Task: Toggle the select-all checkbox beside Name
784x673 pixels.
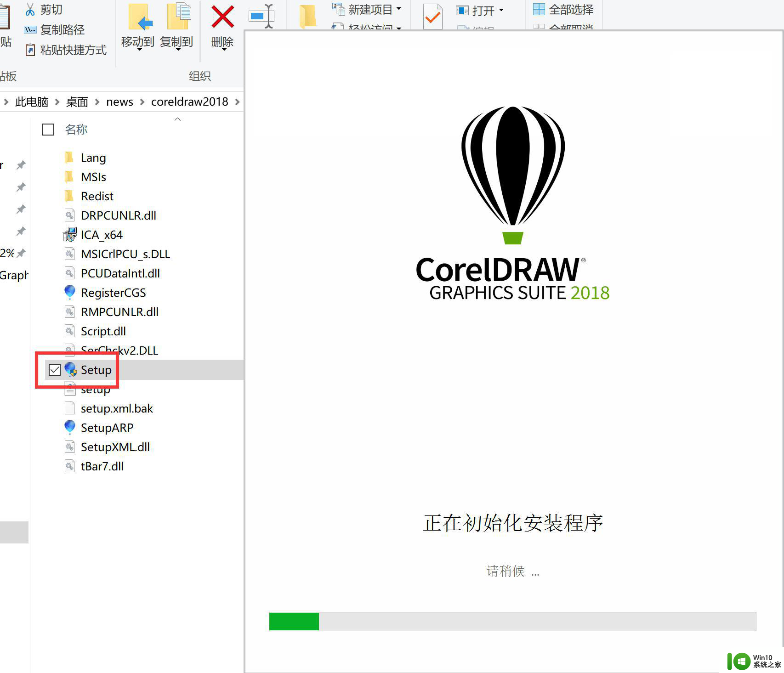Action: coord(48,130)
